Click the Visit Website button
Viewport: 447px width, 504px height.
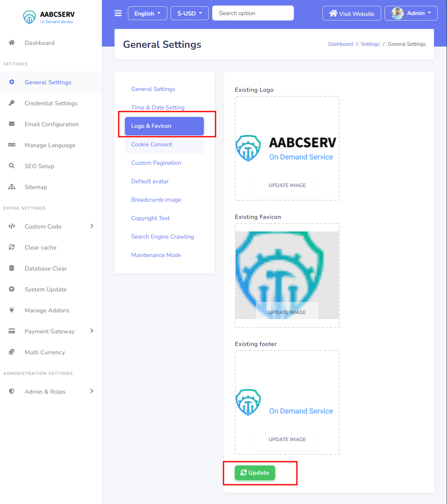[352, 13]
